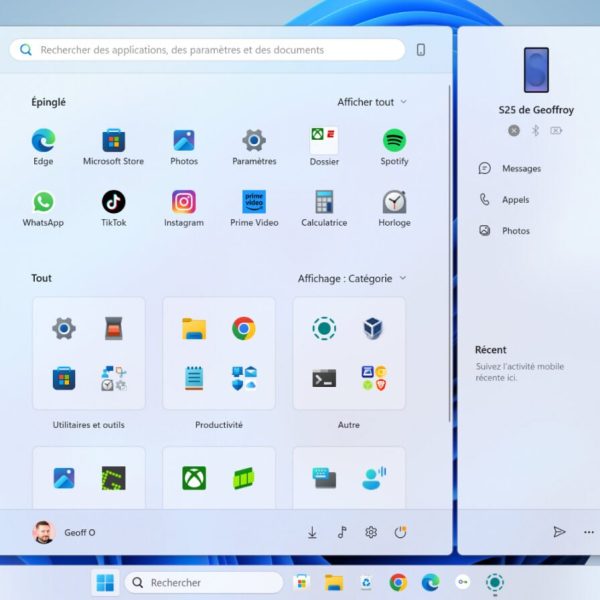
Task: Open Photos icon in bottom-left category group
Action: tap(64, 478)
